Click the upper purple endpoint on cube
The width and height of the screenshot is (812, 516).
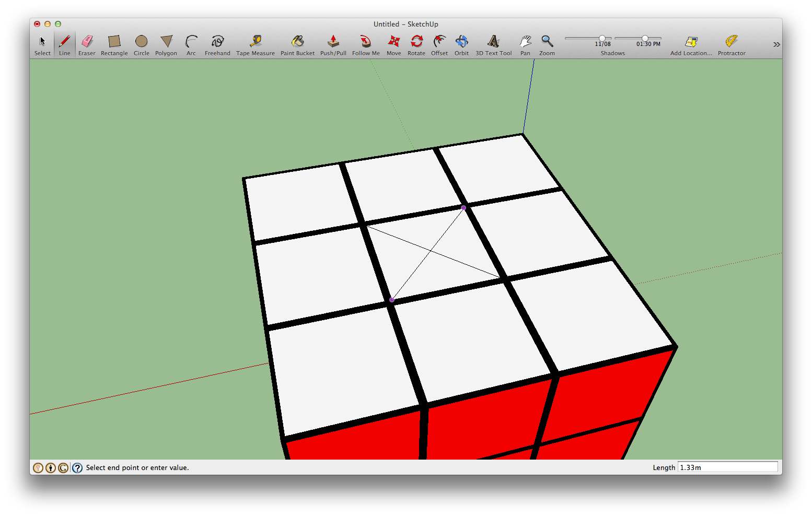pos(463,208)
